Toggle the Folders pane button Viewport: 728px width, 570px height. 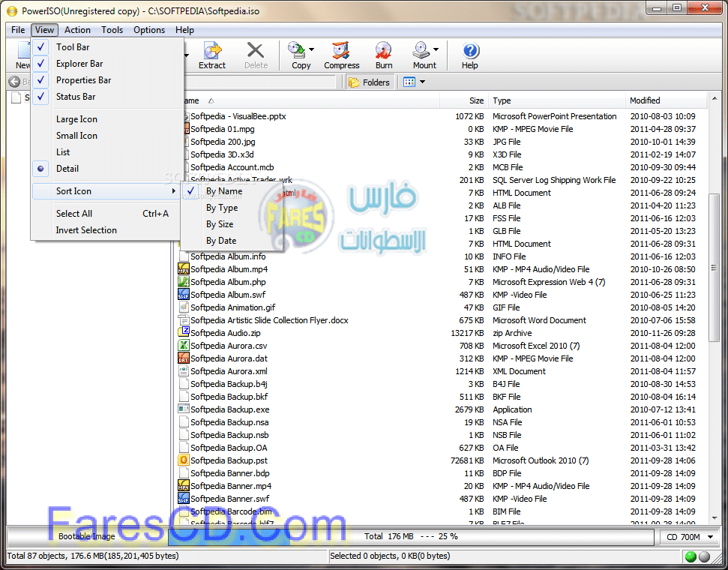coord(370,82)
